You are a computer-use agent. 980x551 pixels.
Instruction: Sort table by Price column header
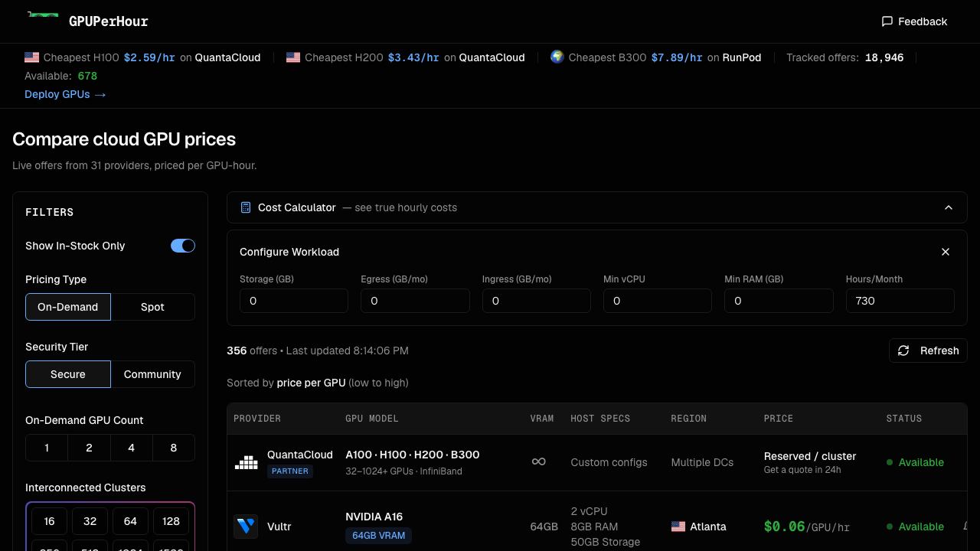[779, 419]
